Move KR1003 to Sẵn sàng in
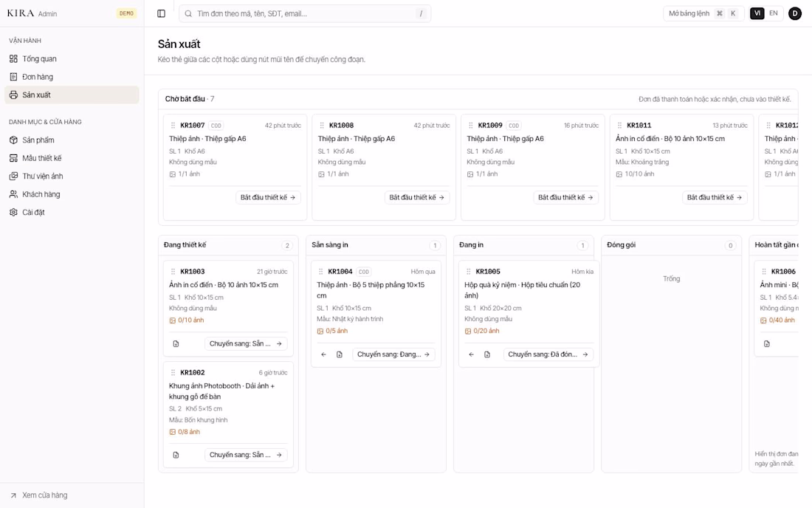This screenshot has width=812, height=508. [246, 344]
